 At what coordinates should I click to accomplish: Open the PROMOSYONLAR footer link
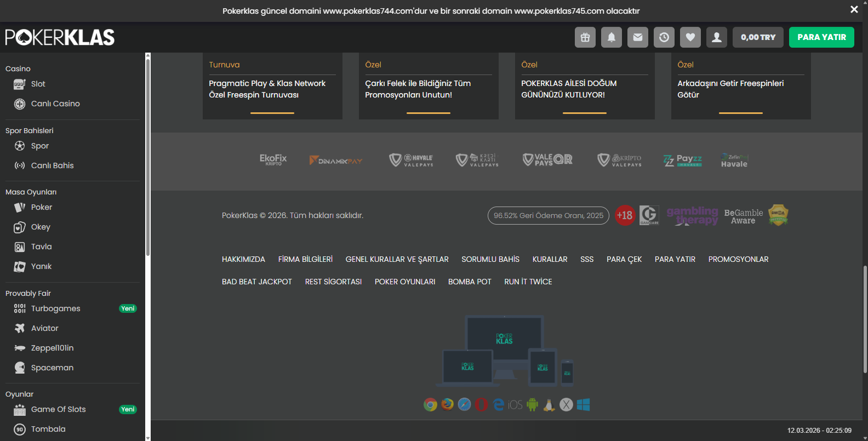tap(738, 259)
